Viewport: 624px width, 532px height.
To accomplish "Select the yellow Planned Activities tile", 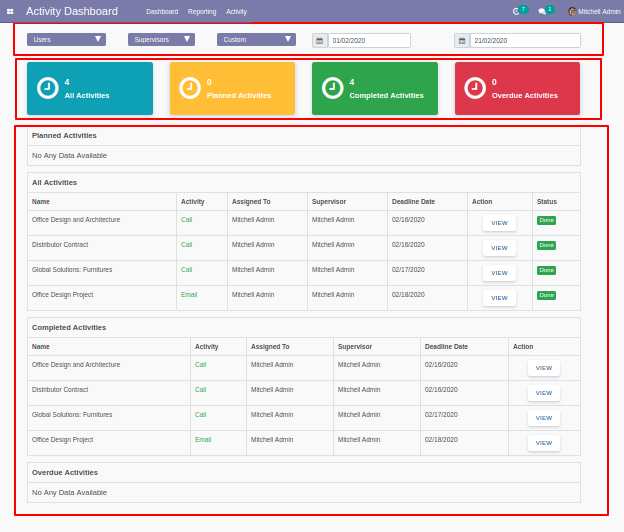I will pyautogui.click(x=232, y=88).
